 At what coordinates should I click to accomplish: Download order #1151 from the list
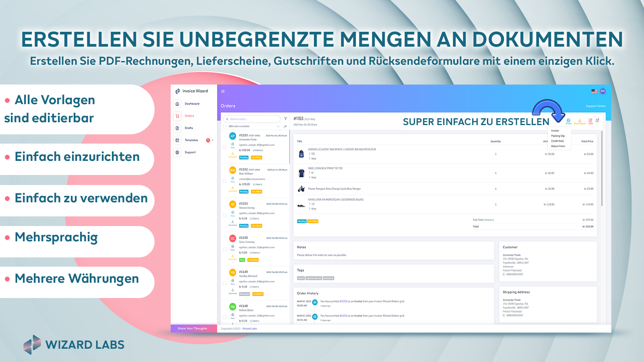tap(233, 223)
